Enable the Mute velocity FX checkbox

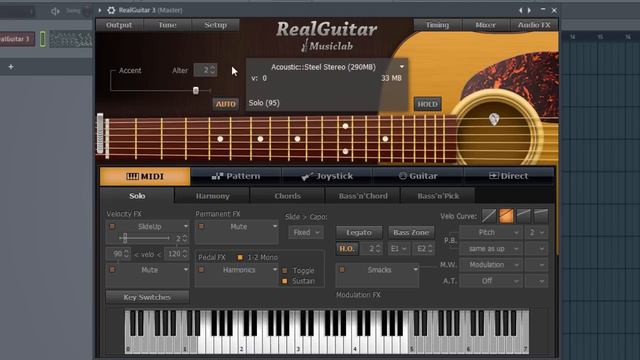112,269
